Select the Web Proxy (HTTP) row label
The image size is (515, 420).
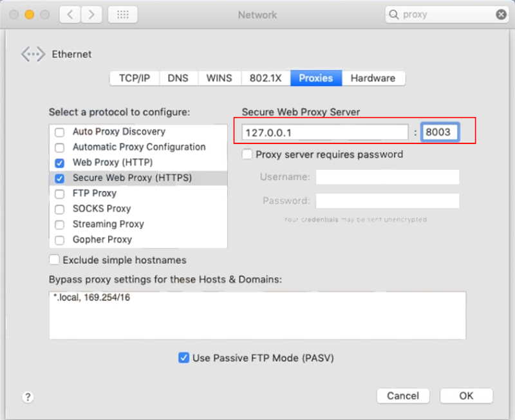(113, 163)
